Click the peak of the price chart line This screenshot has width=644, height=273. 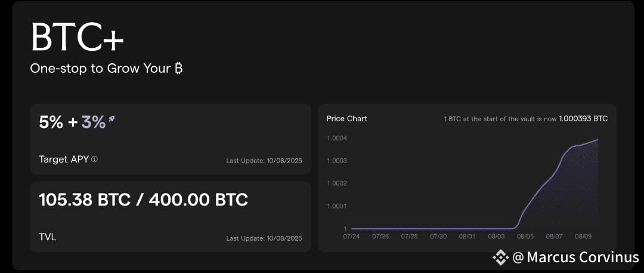(597, 140)
